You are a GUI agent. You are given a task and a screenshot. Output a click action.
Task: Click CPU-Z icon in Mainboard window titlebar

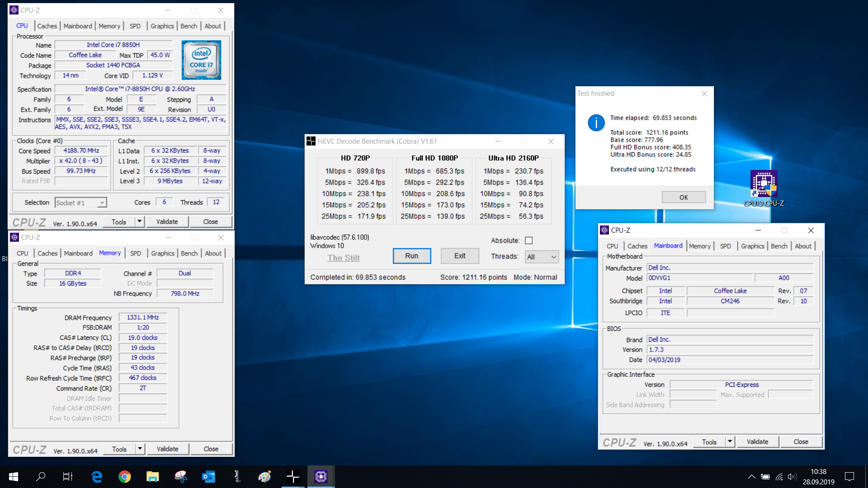604,230
